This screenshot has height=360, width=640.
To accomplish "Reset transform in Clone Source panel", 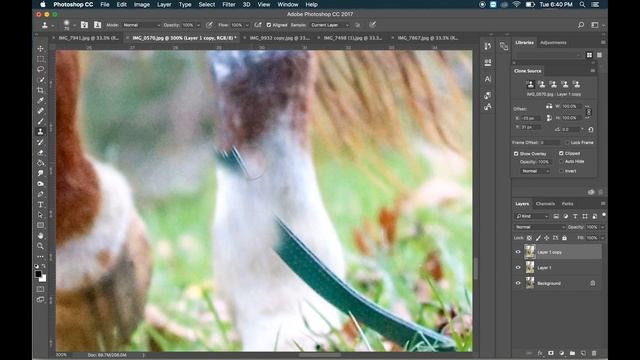I will tap(591, 130).
